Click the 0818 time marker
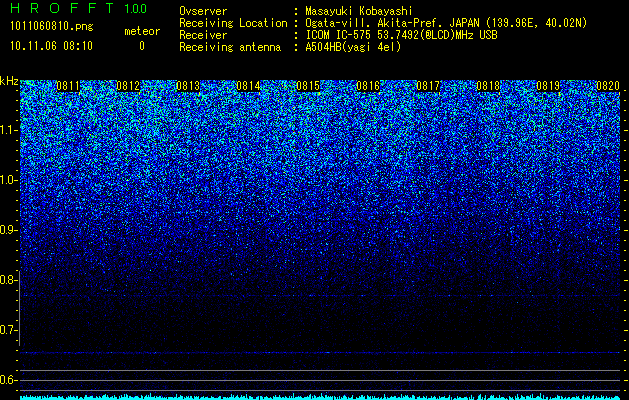Image resolution: width=629 pixels, height=400 pixels. (x=488, y=86)
